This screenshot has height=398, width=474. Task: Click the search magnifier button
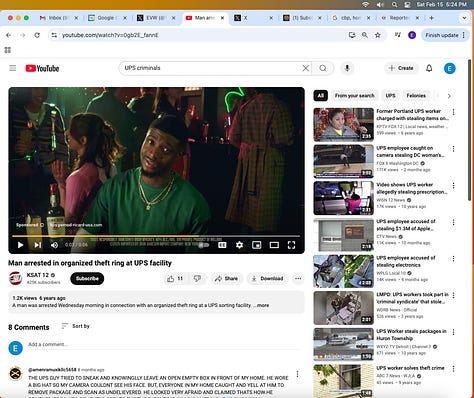[323, 68]
